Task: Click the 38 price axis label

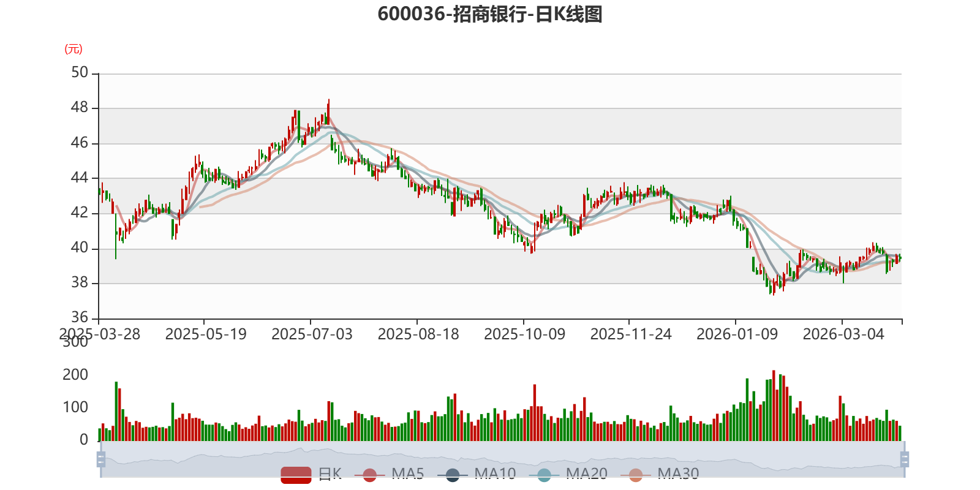Action: point(80,283)
